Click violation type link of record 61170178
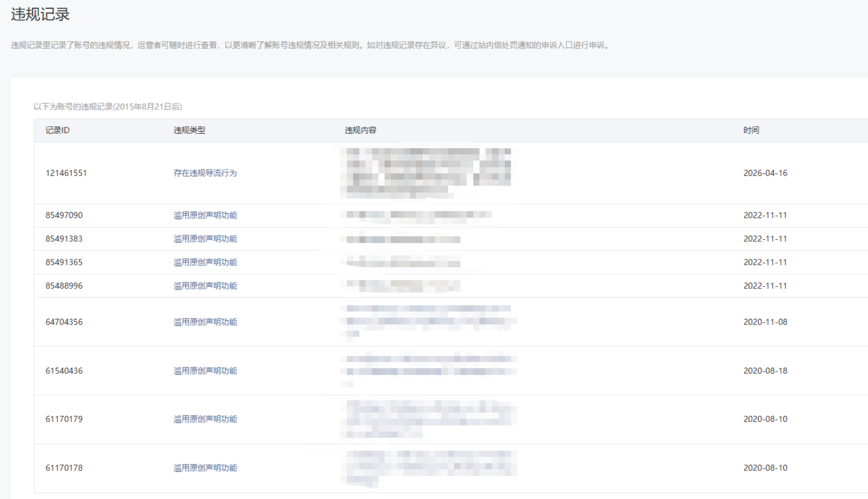The height and width of the screenshot is (499, 868). pos(205,468)
